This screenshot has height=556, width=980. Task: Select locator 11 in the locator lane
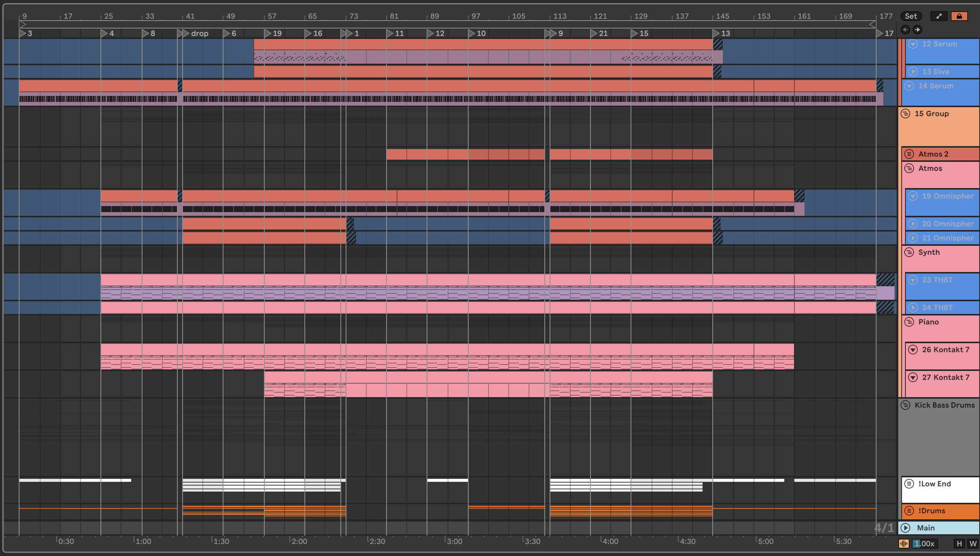[x=396, y=33]
